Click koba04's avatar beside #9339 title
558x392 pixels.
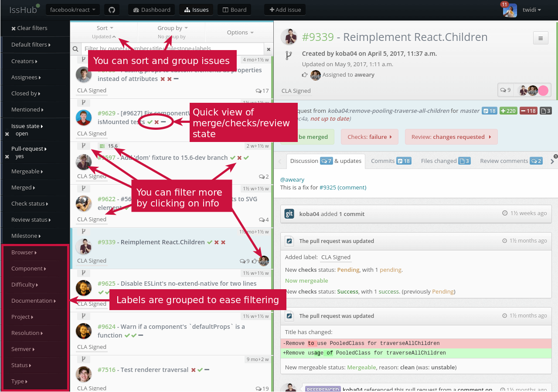(x=289, y=37)
